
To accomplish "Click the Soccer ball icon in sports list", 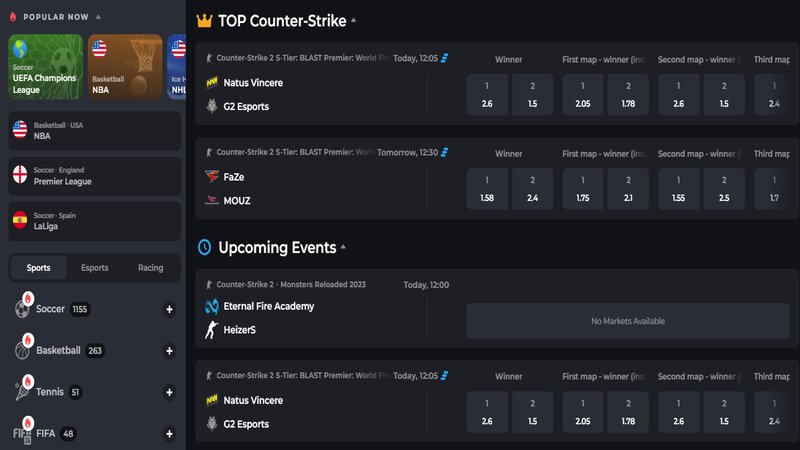I will coord(22,309).
